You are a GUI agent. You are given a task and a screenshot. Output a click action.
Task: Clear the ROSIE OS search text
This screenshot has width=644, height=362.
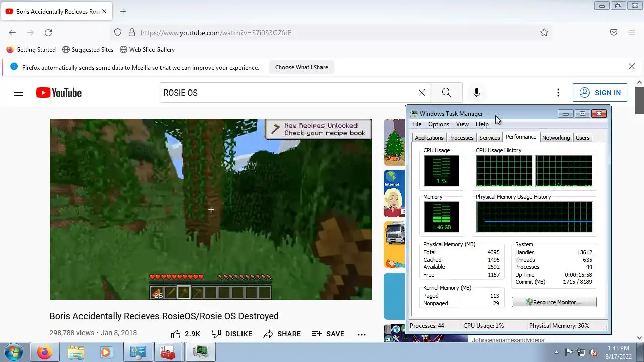[x=422, y=93]
